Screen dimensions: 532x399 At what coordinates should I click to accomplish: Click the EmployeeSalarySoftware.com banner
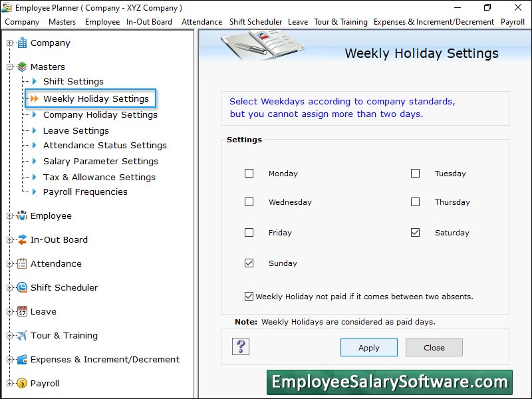tap(391, 382)
